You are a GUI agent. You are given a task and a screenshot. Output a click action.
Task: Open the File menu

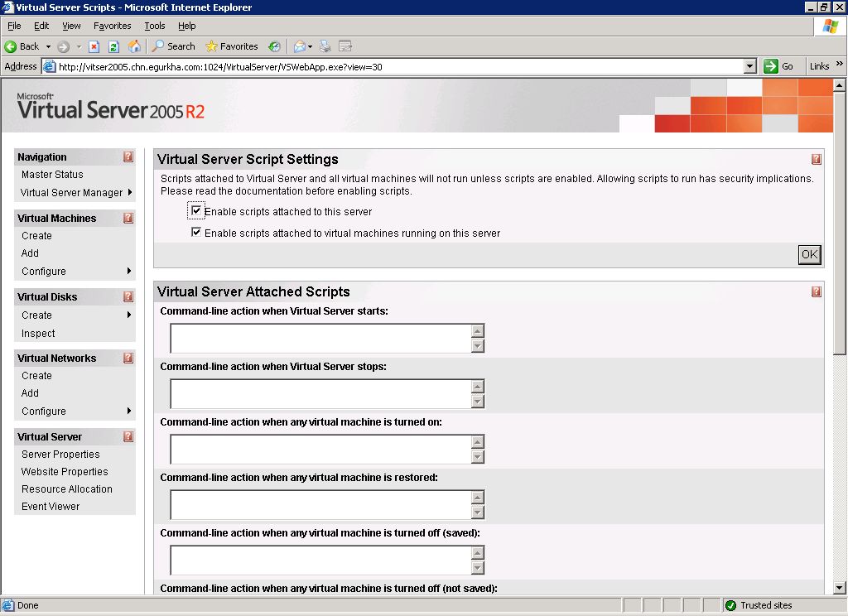pos(14,26)
